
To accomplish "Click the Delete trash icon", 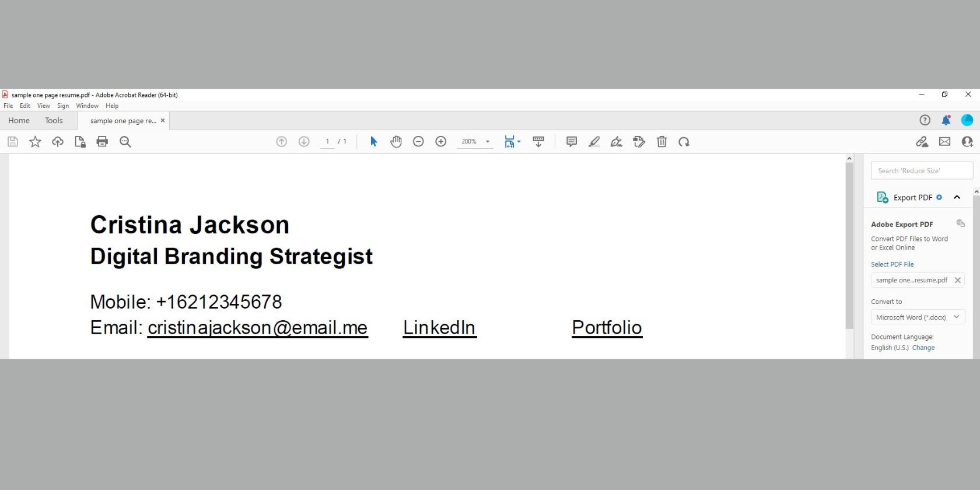I will point(661,142).
